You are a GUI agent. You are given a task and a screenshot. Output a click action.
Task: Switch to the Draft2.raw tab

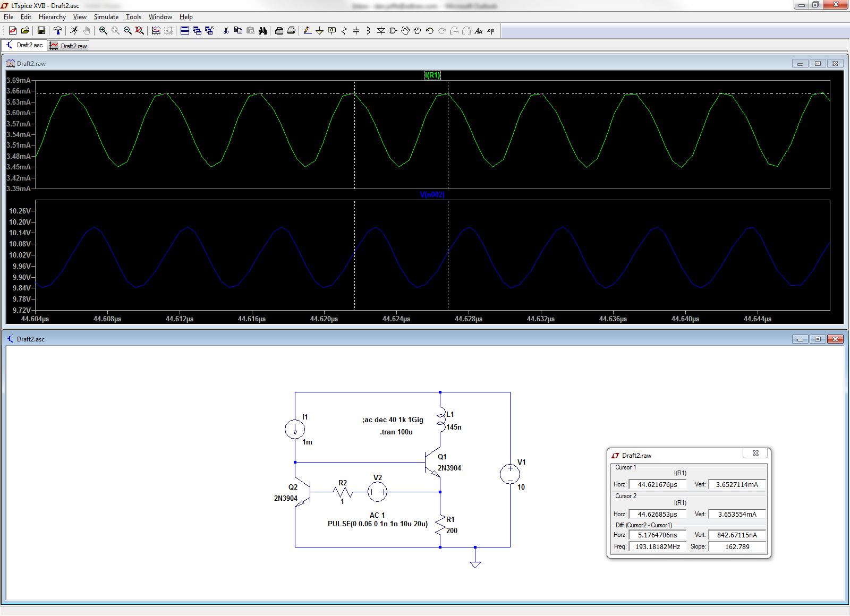click(69, 46)
